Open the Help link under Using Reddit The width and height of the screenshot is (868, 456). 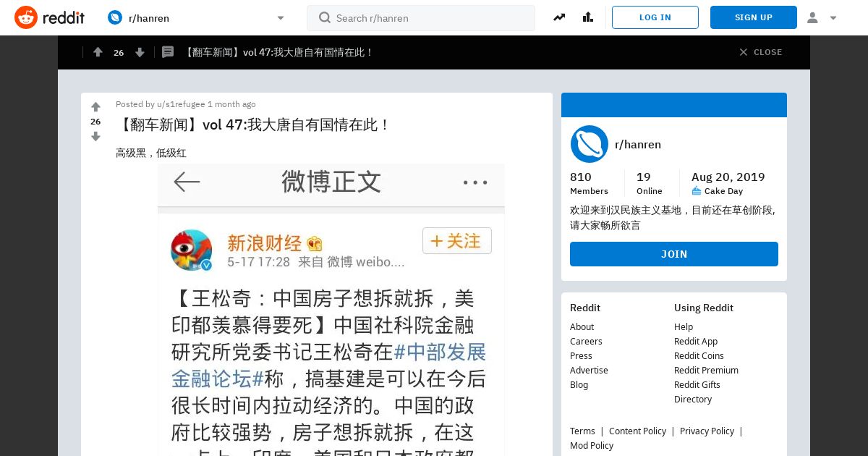[684, 326]
